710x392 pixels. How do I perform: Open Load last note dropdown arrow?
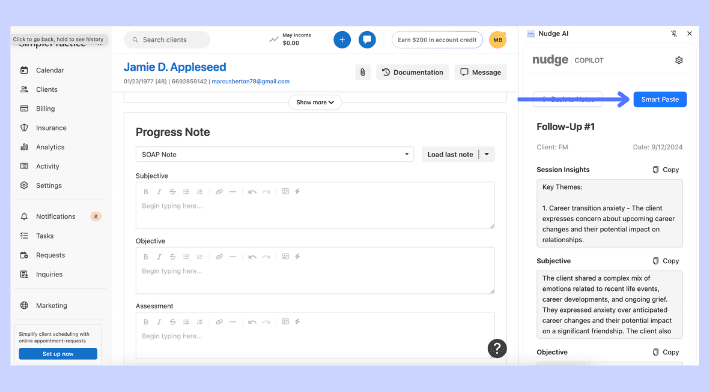pos(487,154)
